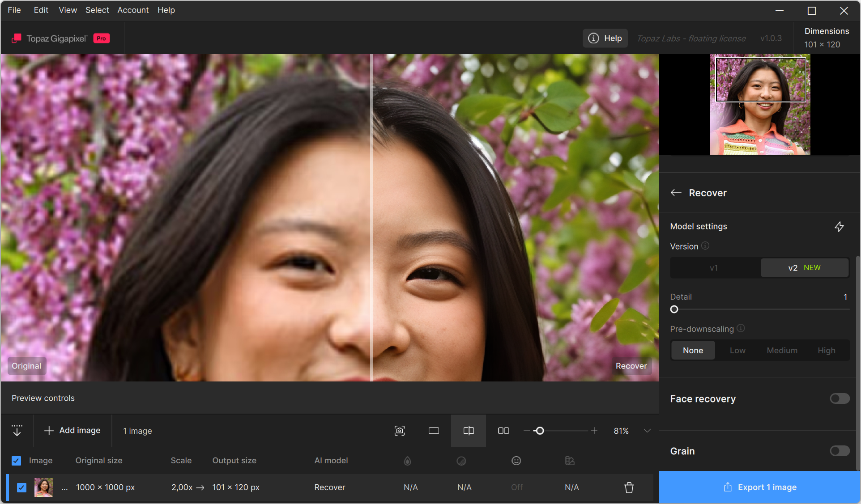
Task: Open the zoom percentage dropdown
Action: (x=647, y=431)
